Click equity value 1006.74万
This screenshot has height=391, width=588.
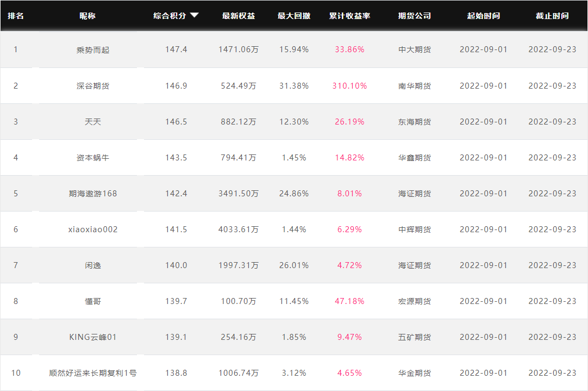(239, 373)
